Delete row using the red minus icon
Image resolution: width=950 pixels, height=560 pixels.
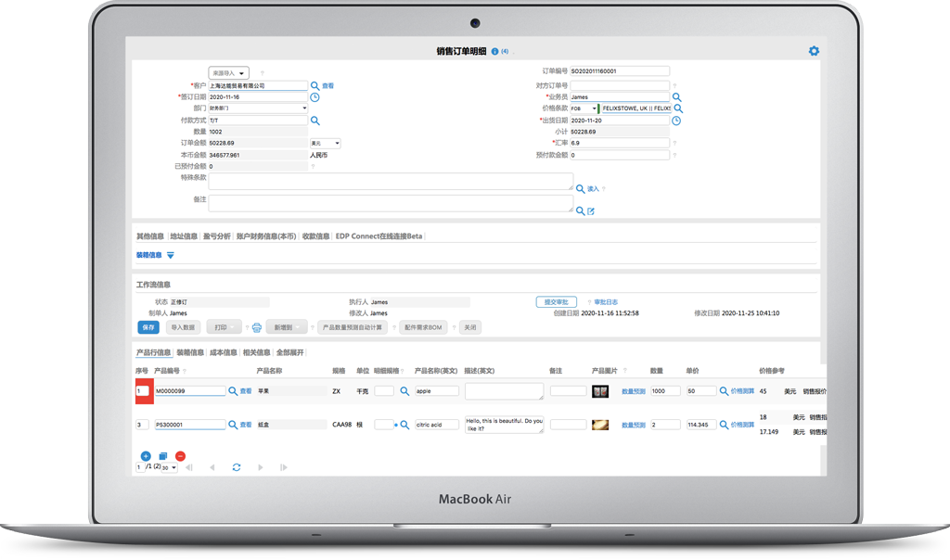(180, 456)
